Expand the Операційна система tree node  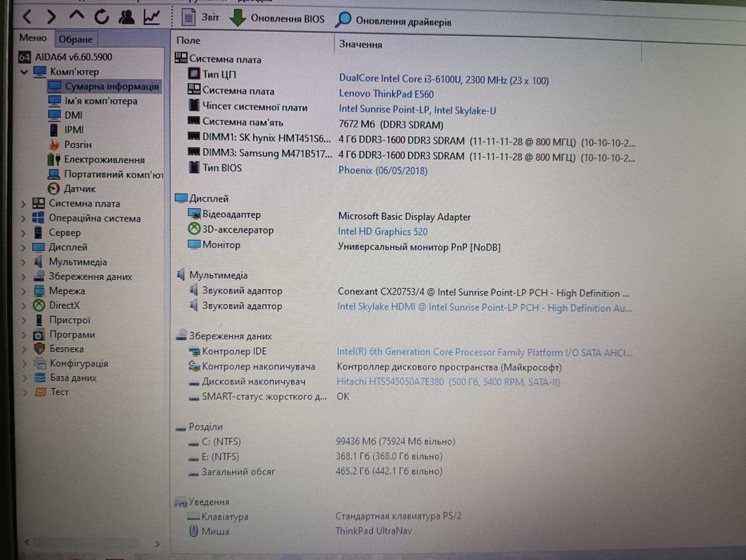tap(23, 218)
